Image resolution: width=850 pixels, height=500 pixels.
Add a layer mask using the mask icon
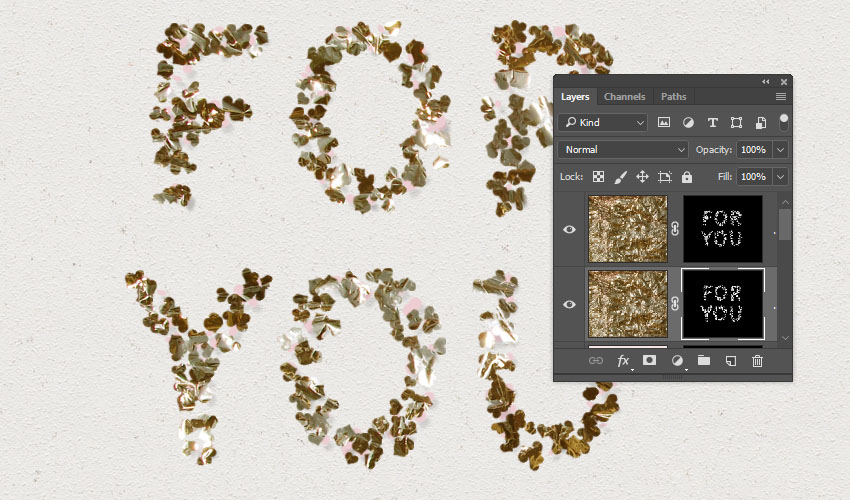point(649,361)
